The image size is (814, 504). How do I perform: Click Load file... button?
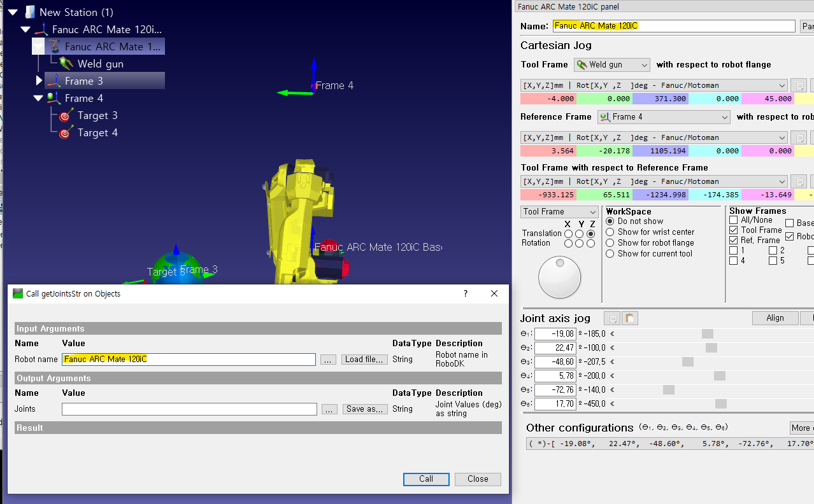364,360
